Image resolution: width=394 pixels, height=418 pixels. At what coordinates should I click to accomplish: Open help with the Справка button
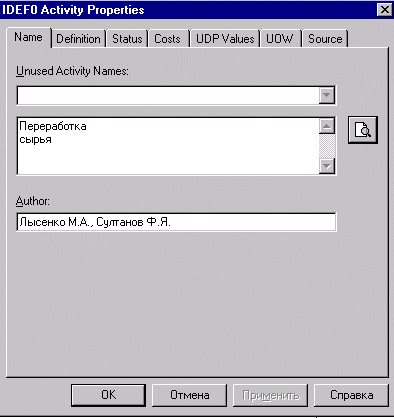tap(351, 395)
